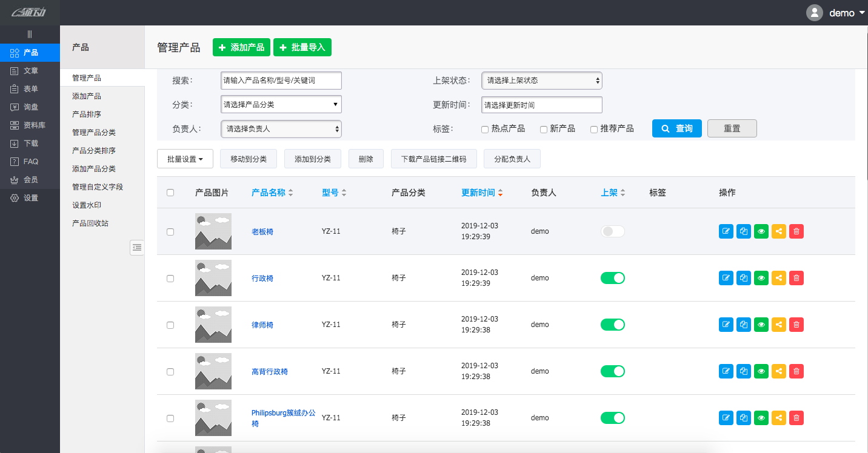Check the 热点产品 tag filter
This screenshot has height=453, width=868.
(x=485, y=129)
